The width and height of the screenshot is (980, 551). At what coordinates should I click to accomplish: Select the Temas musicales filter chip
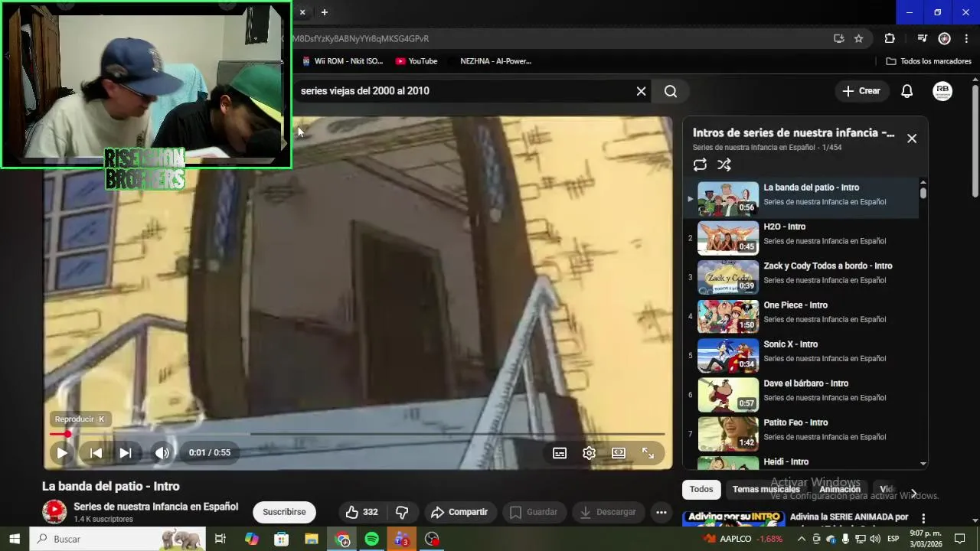766,489
